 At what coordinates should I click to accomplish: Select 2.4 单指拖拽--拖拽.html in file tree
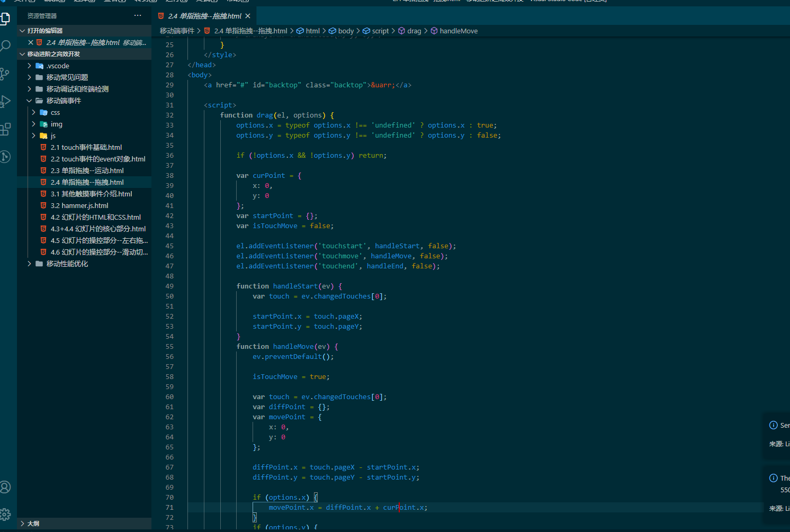click(84, 182)
